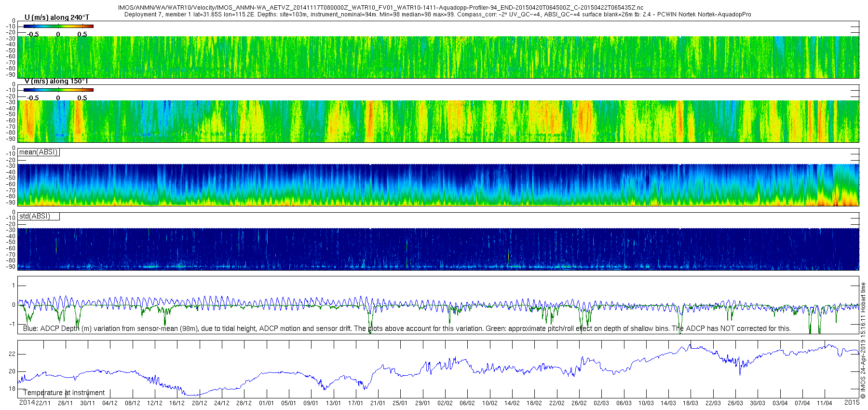Click the 2014 year label on time axis

pos(27,402)
